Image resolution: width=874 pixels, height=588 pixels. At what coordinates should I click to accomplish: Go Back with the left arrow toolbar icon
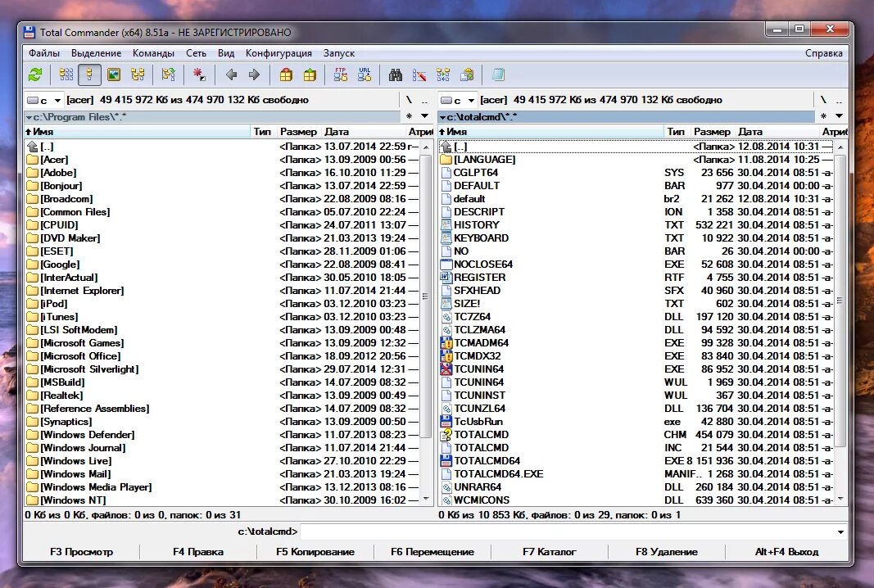point(231,75)
